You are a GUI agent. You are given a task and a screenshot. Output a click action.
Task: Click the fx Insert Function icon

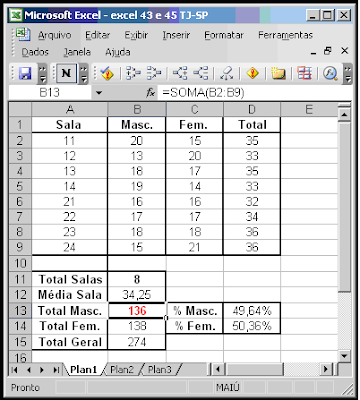[x=151, y=93]
